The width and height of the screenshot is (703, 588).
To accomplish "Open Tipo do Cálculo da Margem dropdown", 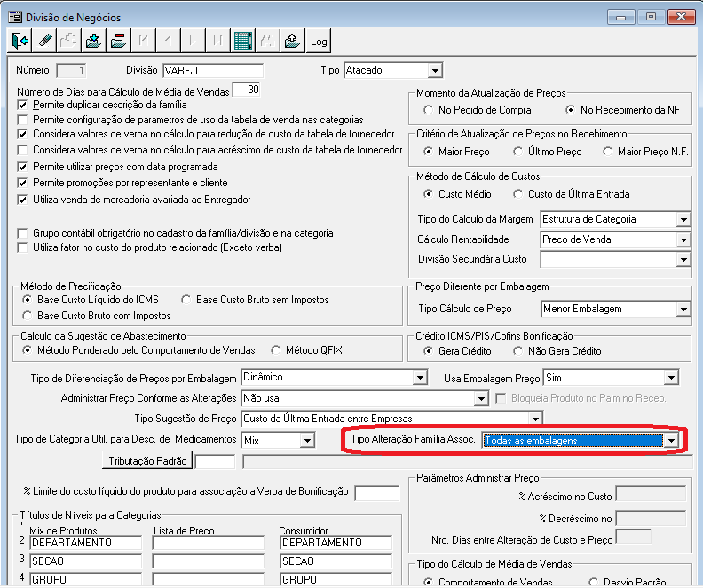I will click(683, 219).
